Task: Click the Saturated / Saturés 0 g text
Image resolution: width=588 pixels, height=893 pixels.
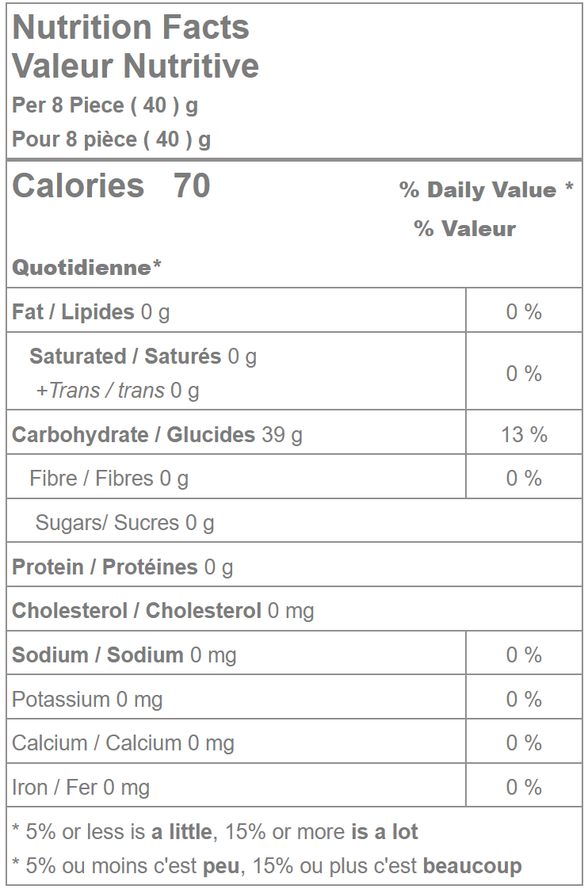Action: coord(143,357)
